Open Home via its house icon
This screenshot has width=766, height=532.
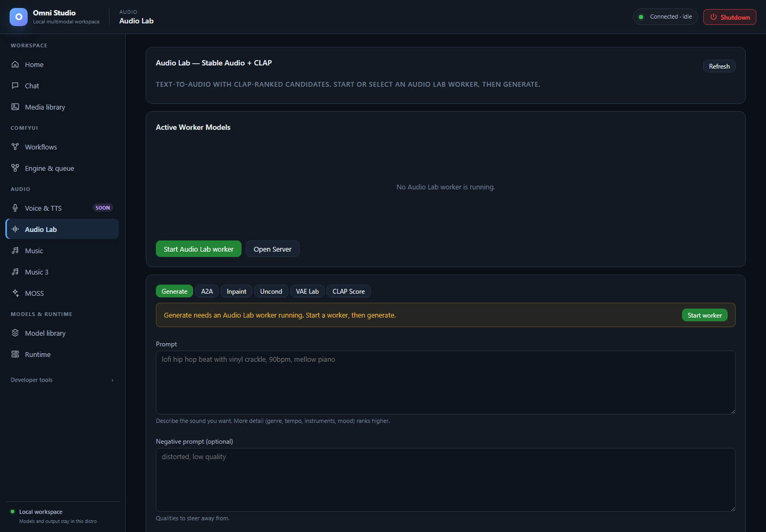point(15,64)
